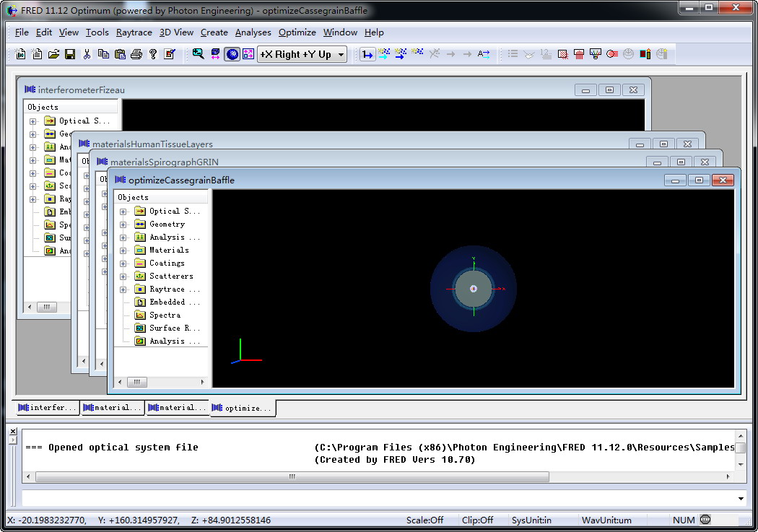Click the red hatched detector analysis icon

[562, 54]
